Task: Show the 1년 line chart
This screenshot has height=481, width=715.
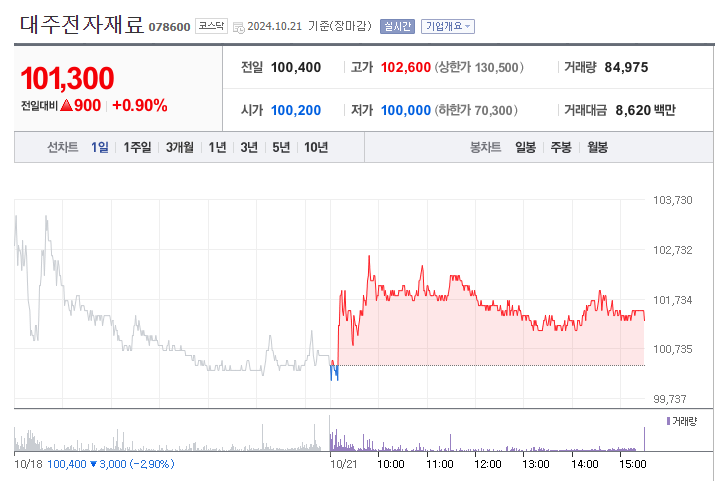Action: tap(218, 147)
